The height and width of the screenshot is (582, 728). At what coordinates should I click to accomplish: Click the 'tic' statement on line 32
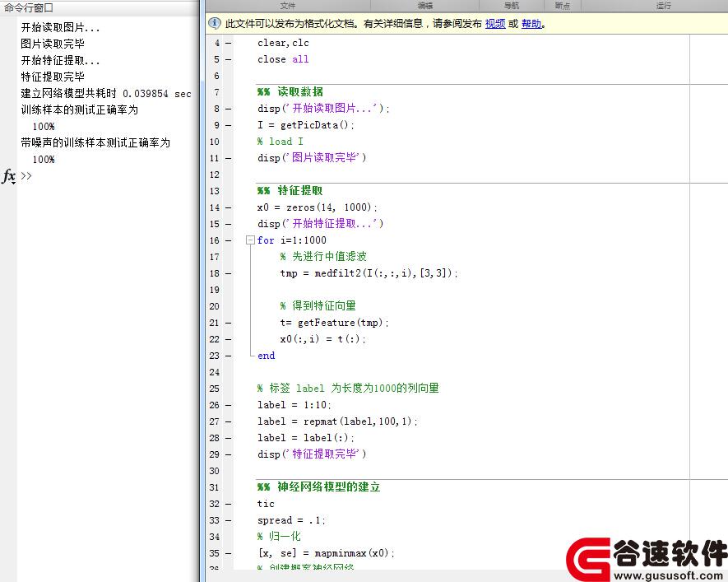pyautogui.click(x=266, y=504)
